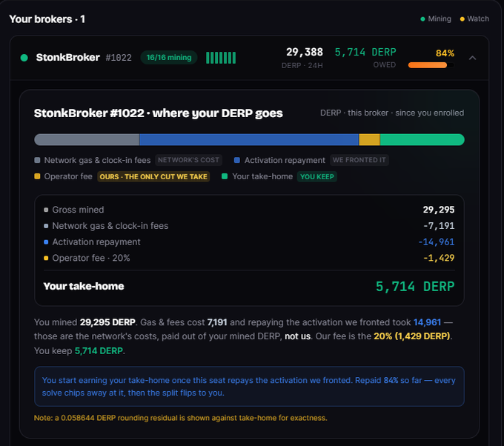Click the 'WE FRONTED IT' tag
The height and width of the screenshot is (446, 504).
point(359,160)
